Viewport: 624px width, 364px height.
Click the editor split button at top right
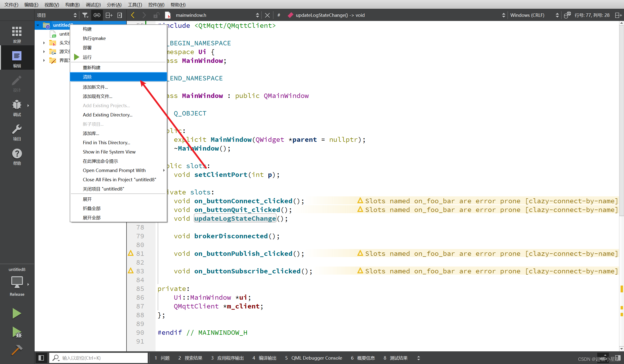tap(618, 15)
